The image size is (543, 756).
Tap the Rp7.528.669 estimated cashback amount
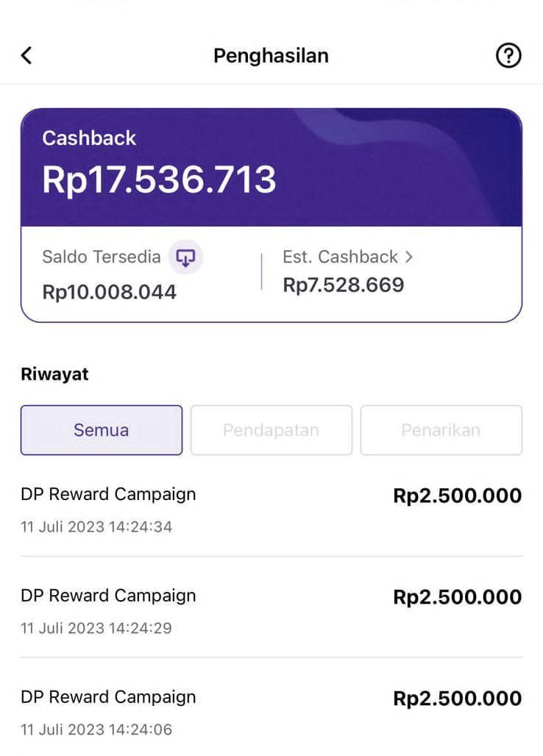pos(344,285)
